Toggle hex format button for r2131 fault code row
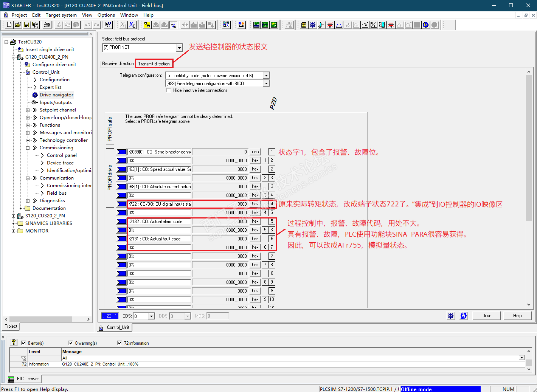This screenshot has height=392, width=537. (x=255, y=239)
